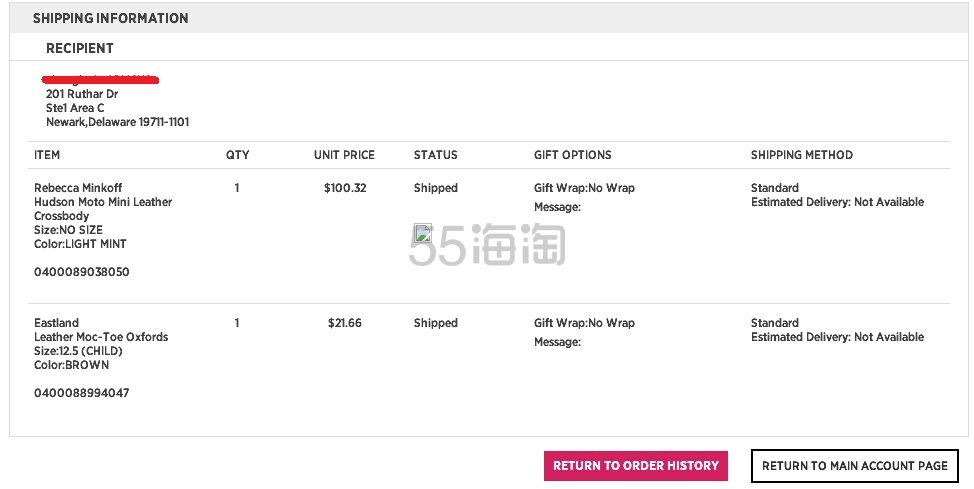Click Size:12.5 (CHILD) attribute text

[x=78, y=351]
